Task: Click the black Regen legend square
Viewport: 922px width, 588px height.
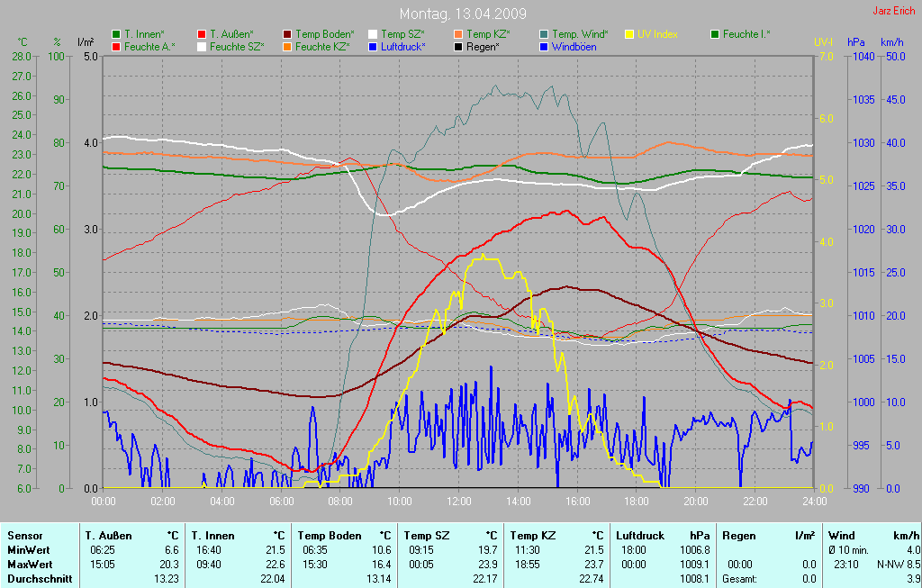Action: (x=458, y=47)
